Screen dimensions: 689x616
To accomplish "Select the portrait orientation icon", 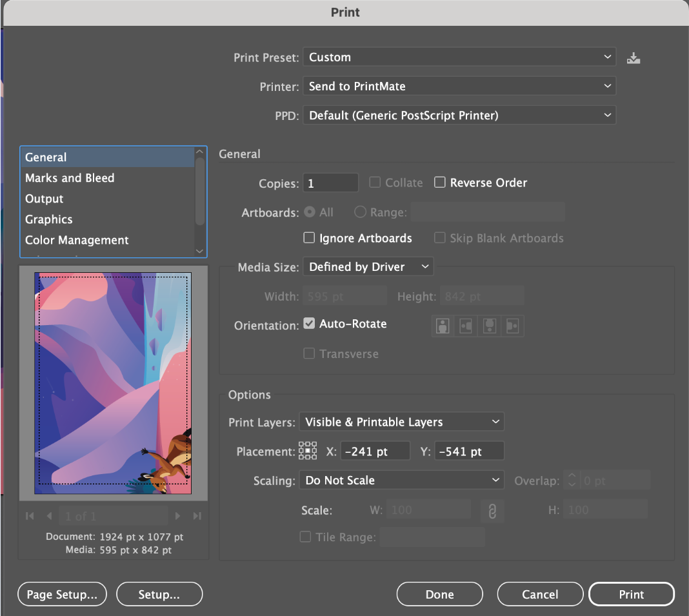I will tap(443, 326).
